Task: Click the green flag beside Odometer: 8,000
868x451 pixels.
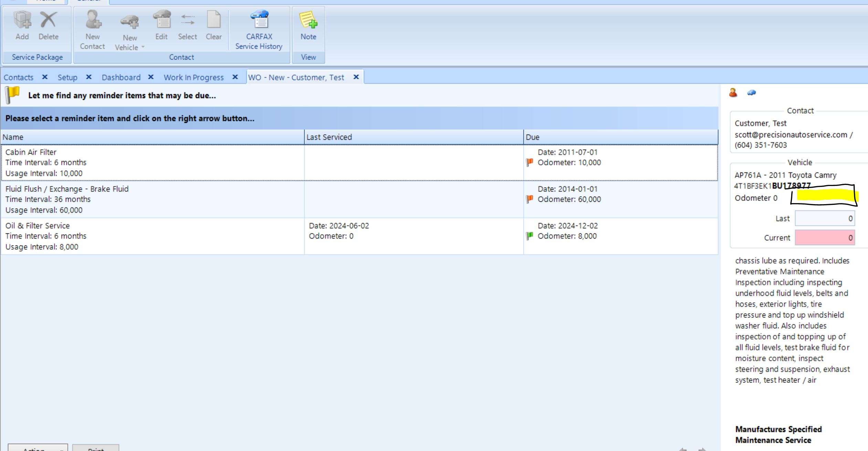Action: (530, 236)
